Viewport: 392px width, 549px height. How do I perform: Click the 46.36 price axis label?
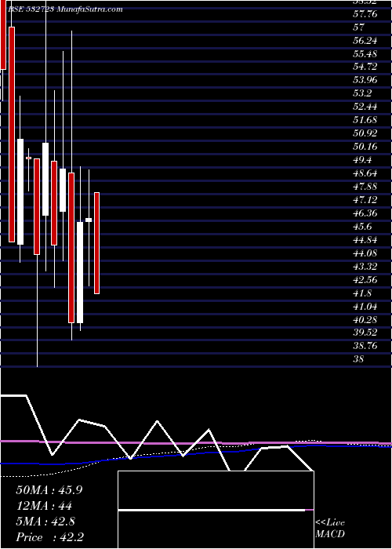[366, 213]
